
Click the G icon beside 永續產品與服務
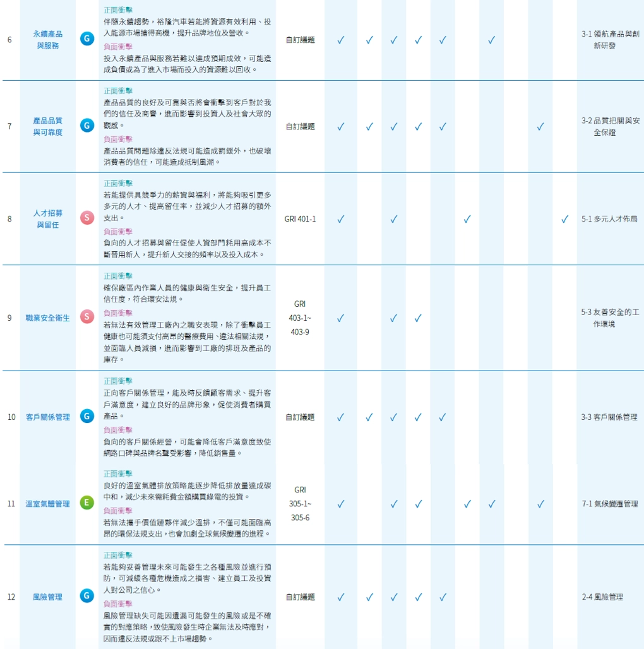click(86, 40)
